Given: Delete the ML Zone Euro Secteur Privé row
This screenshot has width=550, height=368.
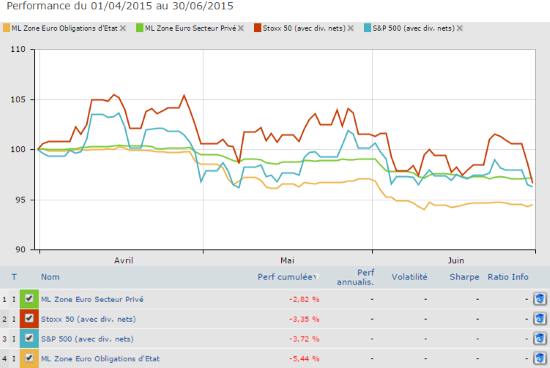Looking at the screenshot, I should point(539,299).
